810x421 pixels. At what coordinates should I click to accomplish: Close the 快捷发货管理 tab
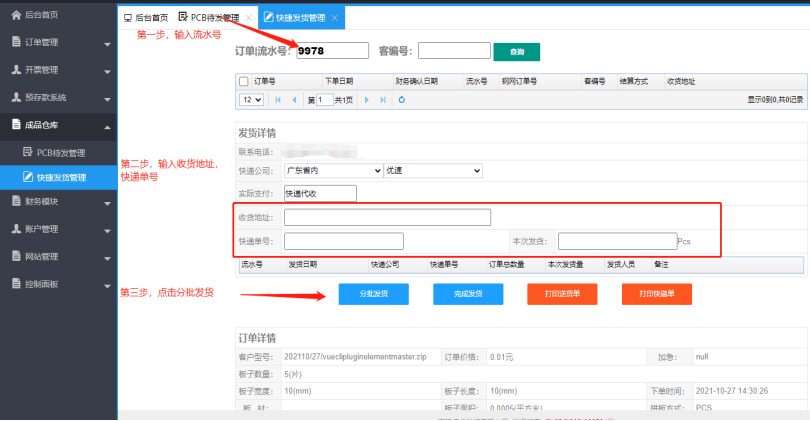click(334, 18)
